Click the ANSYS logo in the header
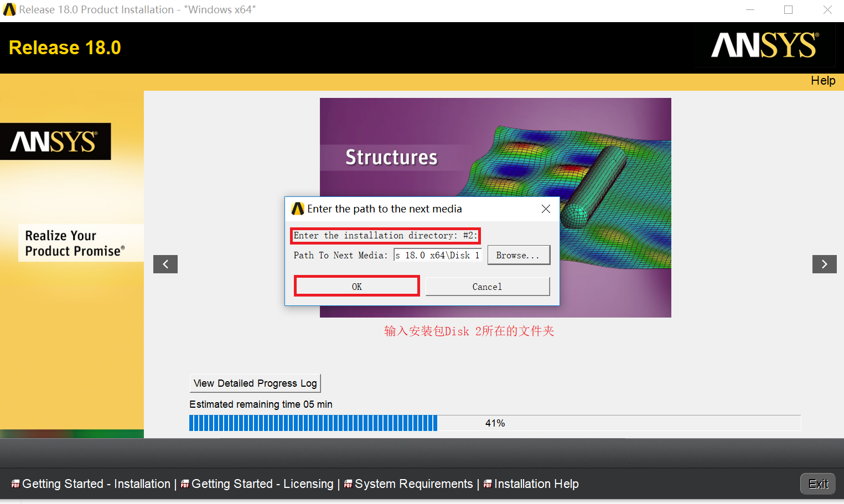The height and width of the screenshot is (504, 844). click(764, 45)
